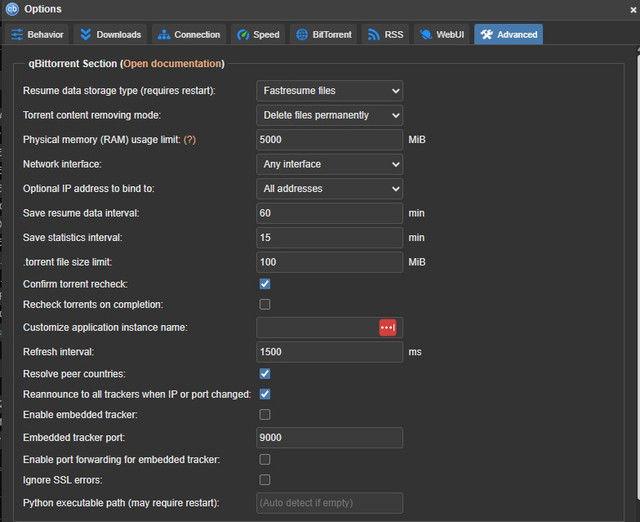Click the Advanced tab tools icon

[487, 35]
